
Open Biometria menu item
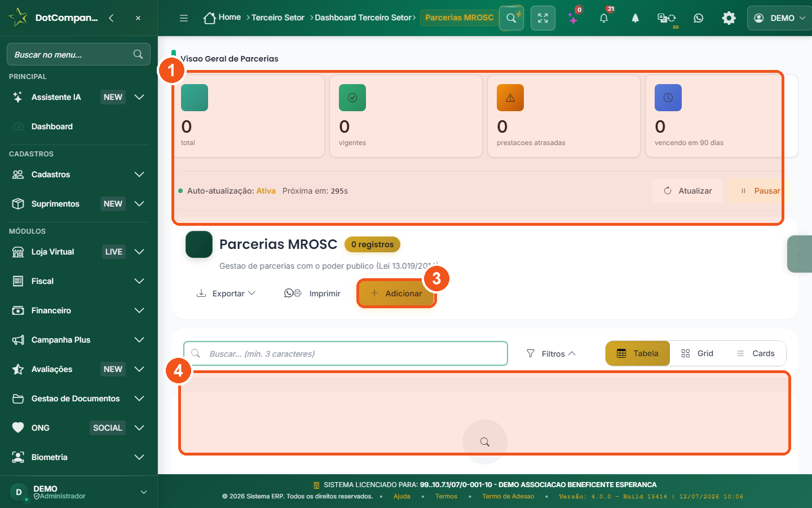(50, 457)
